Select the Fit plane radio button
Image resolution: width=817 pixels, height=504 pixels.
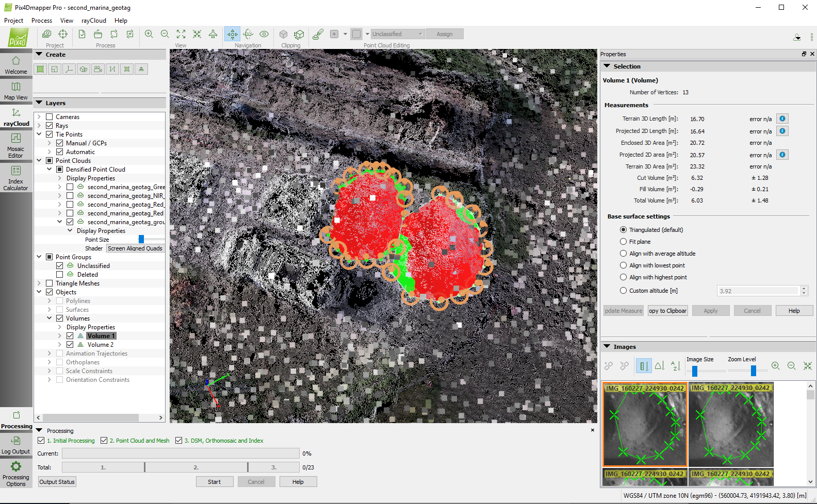pyautogui.click(x=623, y=242)
